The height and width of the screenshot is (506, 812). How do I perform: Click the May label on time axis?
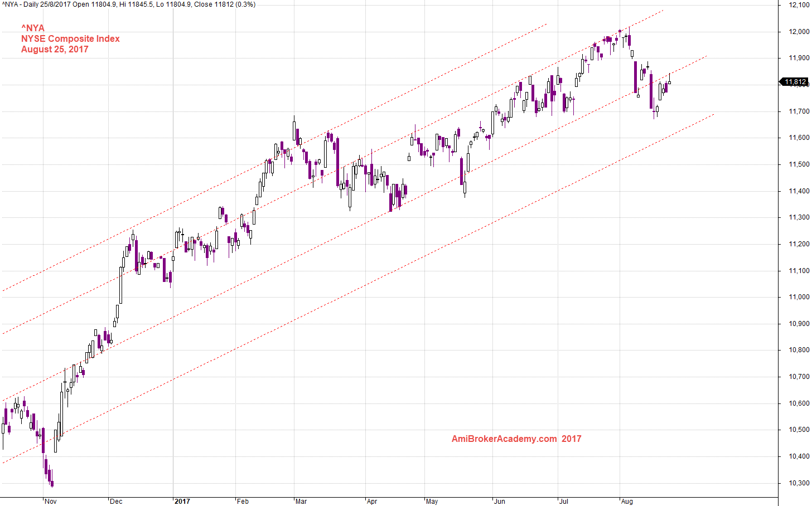pyautogui.click(x=432, y=502)
